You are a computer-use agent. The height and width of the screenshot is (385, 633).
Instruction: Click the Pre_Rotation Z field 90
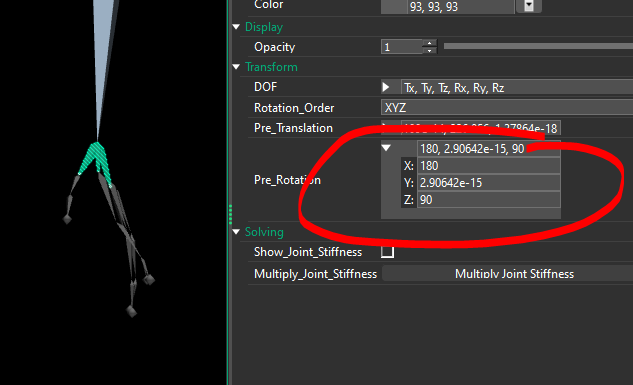coord(488,200)
